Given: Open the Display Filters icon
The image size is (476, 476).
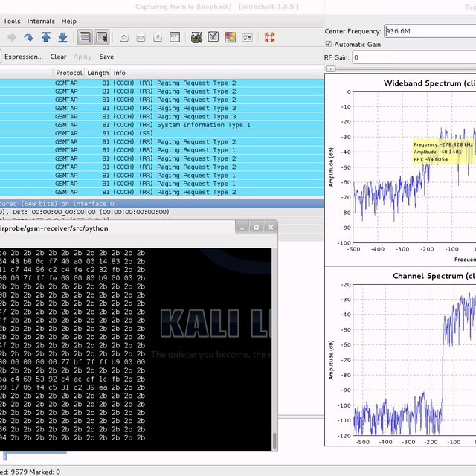Looking at the screenshot, I should (213, 37).
